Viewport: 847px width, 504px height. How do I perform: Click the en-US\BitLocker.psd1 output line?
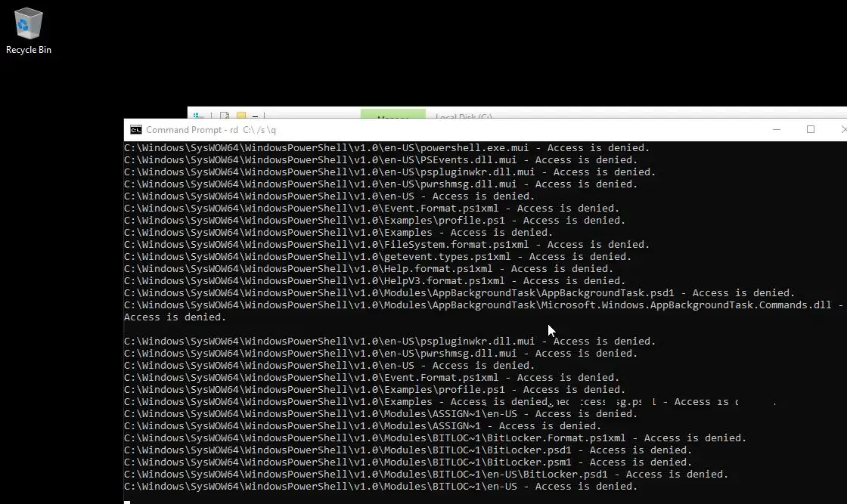pyautogui.click(x=427, y=475)
